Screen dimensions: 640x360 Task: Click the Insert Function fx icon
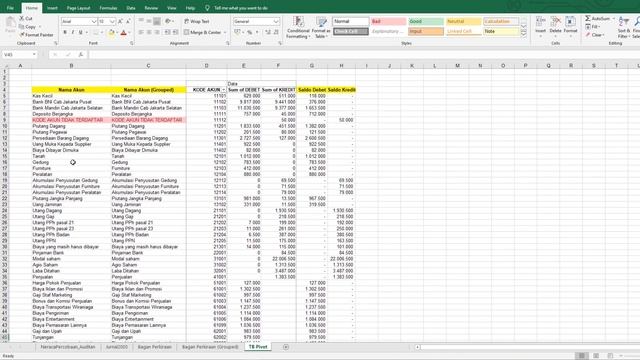tap(81, 54)
